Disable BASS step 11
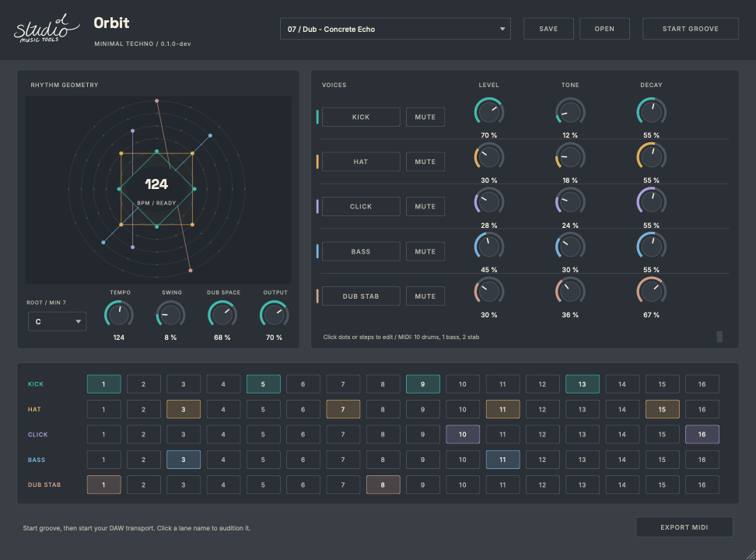Viewport: 756px width, 560px height. pos(502,460)
